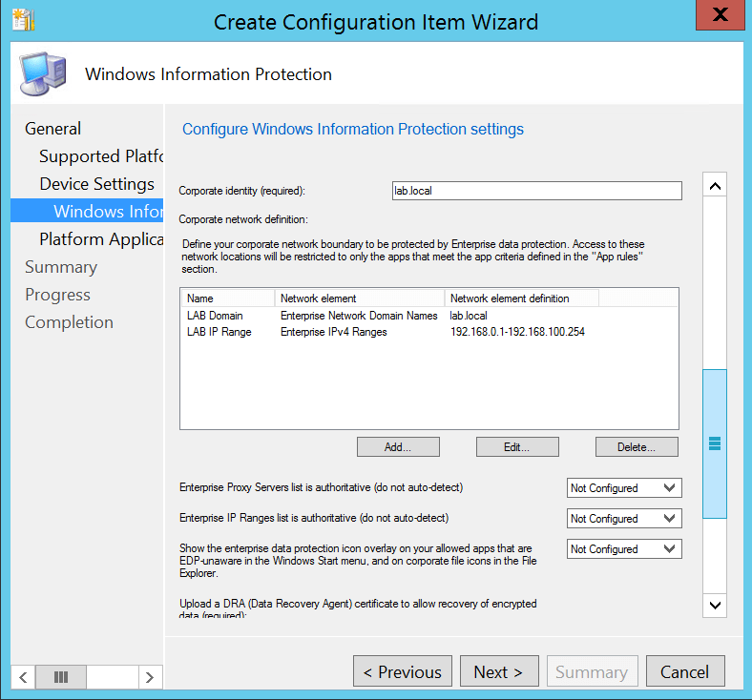Click the Completion step in sidebar
Image resolution: width=752 pixels, height=700 pixels.
(69, 322)
